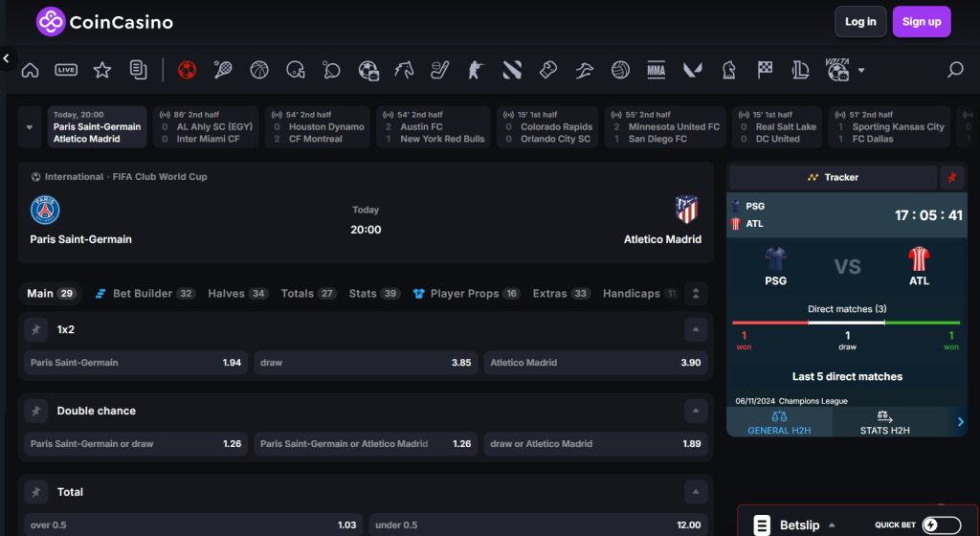Open the Austin FC vs New York Red Bulls card
Image resolution: width=980 pixels, height=536 pixels.
click(434, 126)
